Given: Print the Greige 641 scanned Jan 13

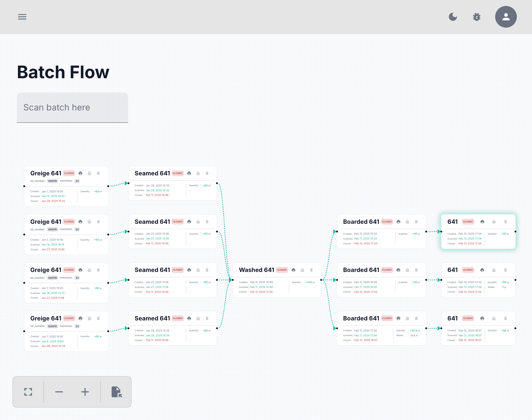Looking at the screenshot, I should 80,173.
